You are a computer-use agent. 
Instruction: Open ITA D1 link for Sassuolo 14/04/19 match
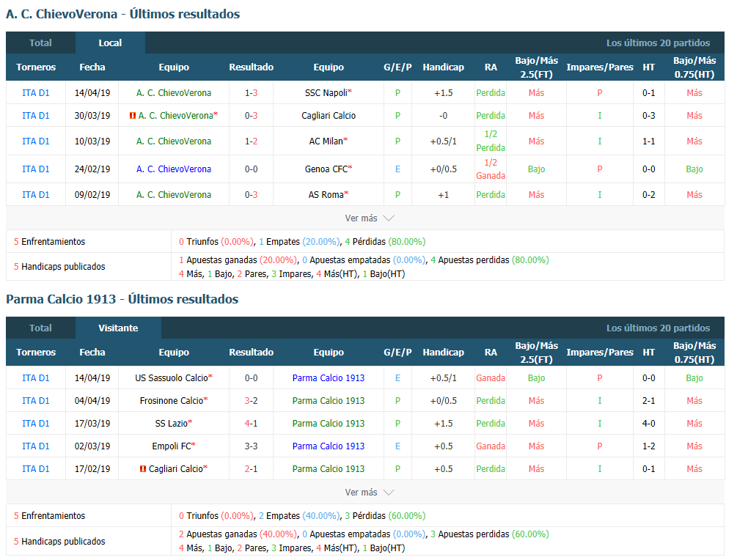point(36,378)
